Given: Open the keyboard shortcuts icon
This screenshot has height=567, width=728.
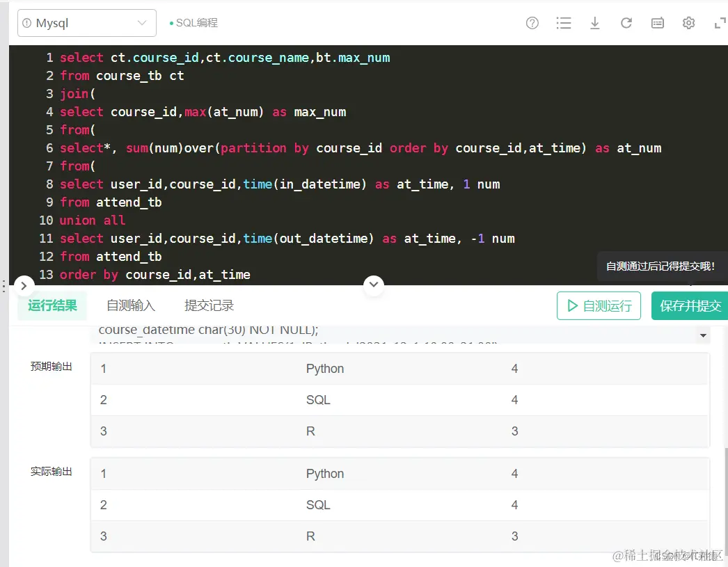Looking at the screenshot, I should point(658,23).
